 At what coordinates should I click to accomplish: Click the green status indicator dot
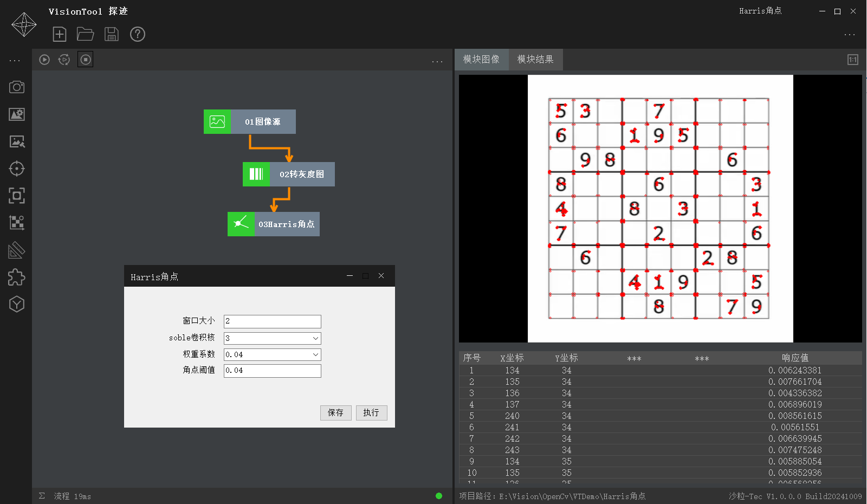click(x=439, y=496)
